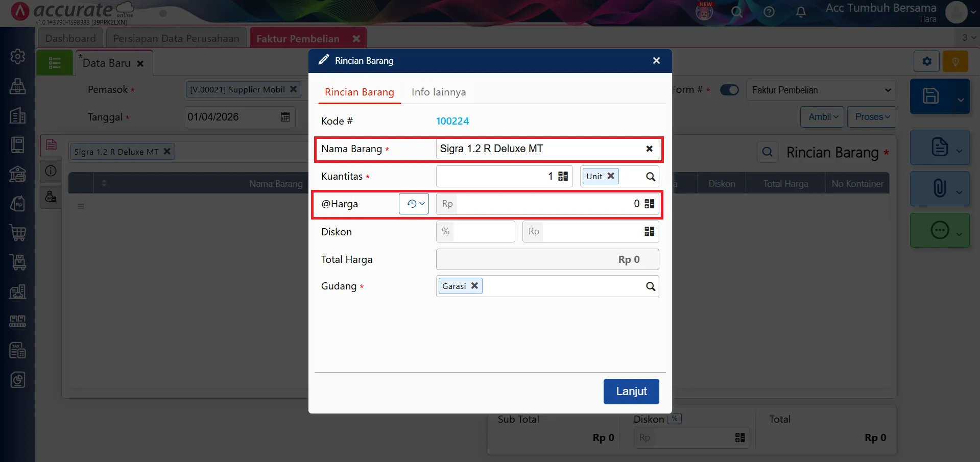Close the Faktur Pembelian tab
Image resolution: width=980 pixels, height=462 pixels.
coord(356,39)
